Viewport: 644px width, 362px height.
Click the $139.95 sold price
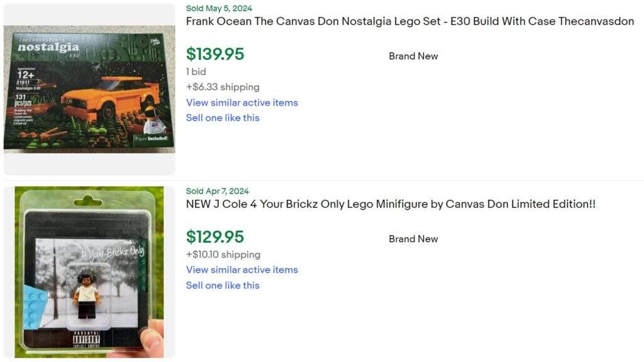215,54
